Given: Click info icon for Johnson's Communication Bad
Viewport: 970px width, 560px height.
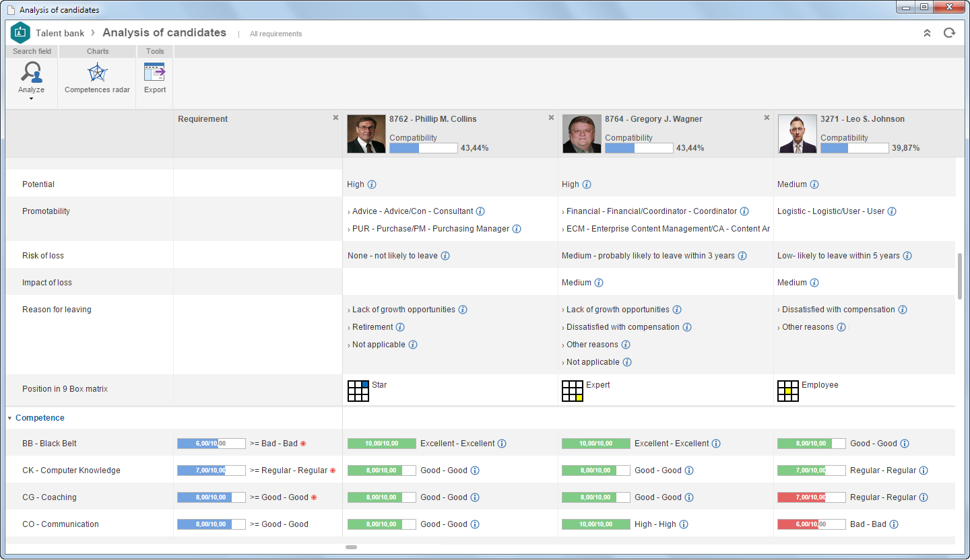Looking at the screenshot, I should 894,524.
